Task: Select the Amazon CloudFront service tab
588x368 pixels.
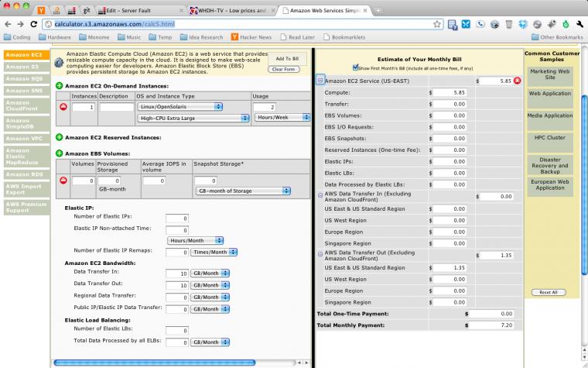Action: point(26,105)
